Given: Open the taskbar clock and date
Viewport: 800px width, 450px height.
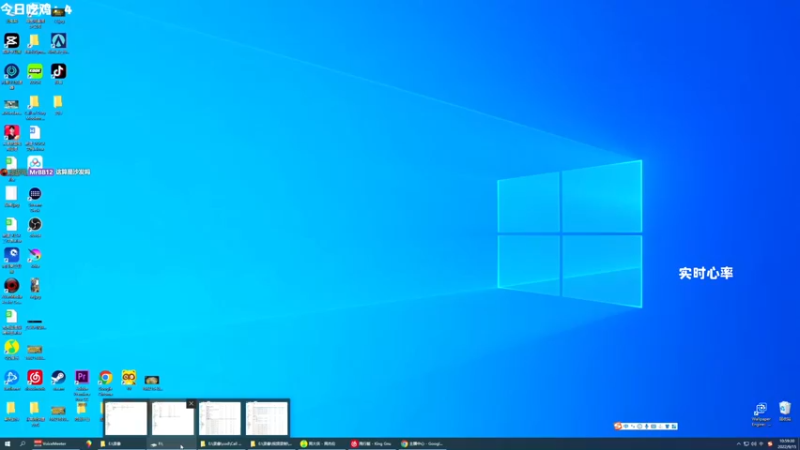Looking at the screenshot, I should pyautogui.click(x=786, y=444).
